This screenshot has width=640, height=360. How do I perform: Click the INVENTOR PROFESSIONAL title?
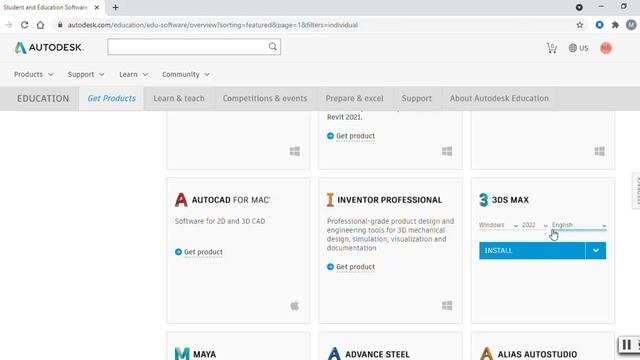click(389, 200)
